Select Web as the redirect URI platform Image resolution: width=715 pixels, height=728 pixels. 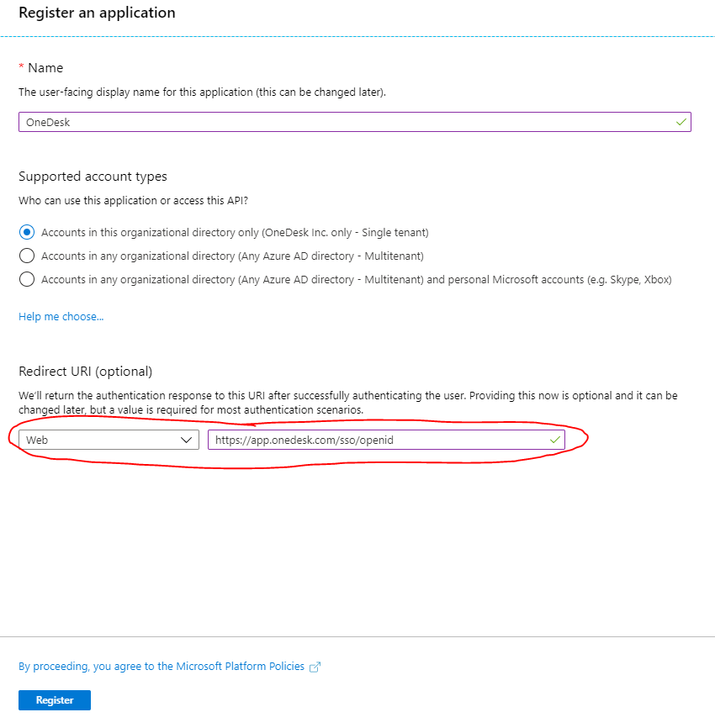tap(108, 440)
